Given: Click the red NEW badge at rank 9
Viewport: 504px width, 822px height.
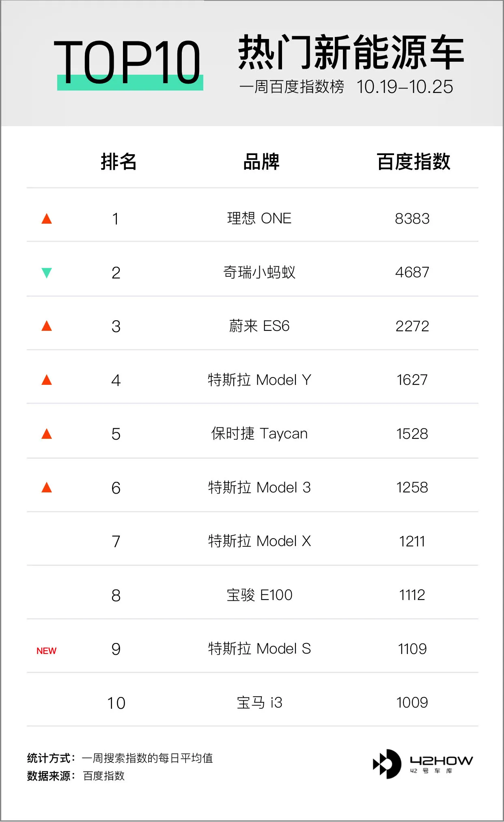Looking at the screenshot, I should click(x=47, y=651).
